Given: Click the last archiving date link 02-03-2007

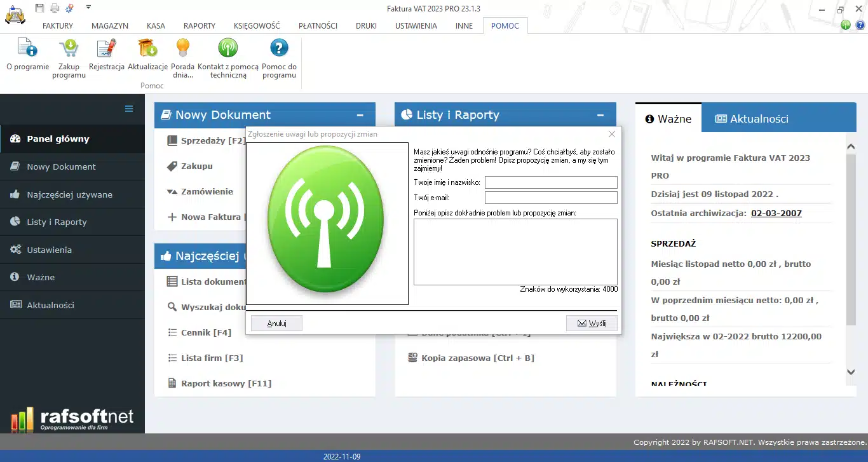Looking at the screenshot, I should (x=776, y=213).
